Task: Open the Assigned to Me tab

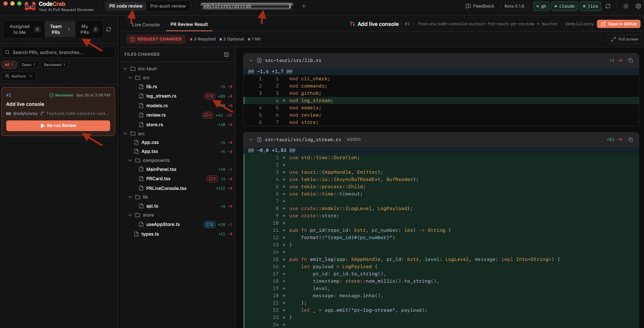Action: click(x=24, y=29)
